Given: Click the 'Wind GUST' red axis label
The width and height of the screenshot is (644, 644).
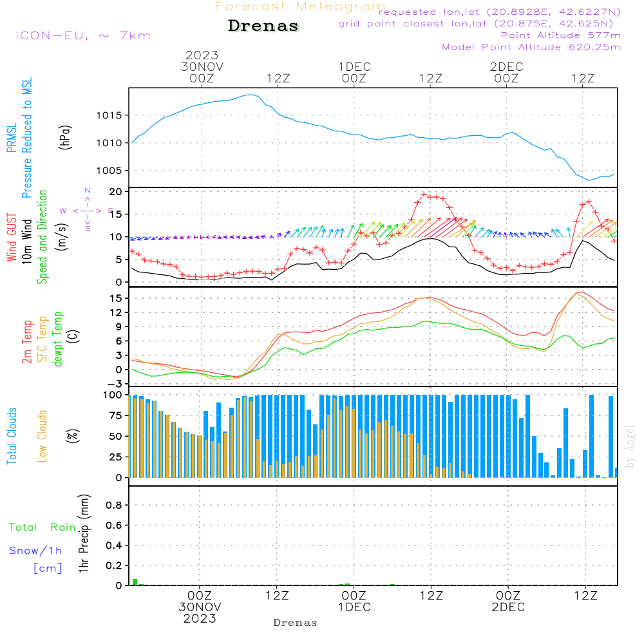Looking at the screenshot, I should point(12,237).
